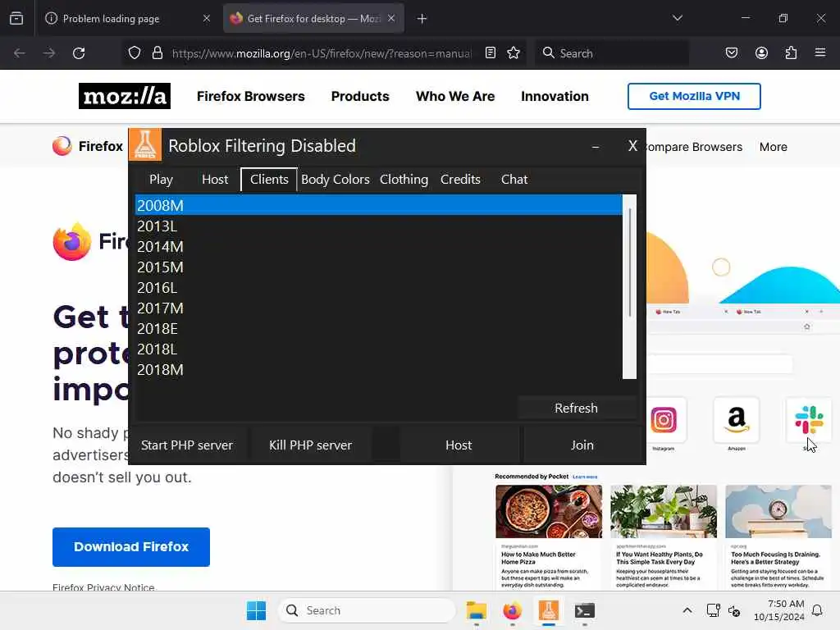Click the Host button at bottom
This screenshot has width=840, height=630.
point(459,445)
